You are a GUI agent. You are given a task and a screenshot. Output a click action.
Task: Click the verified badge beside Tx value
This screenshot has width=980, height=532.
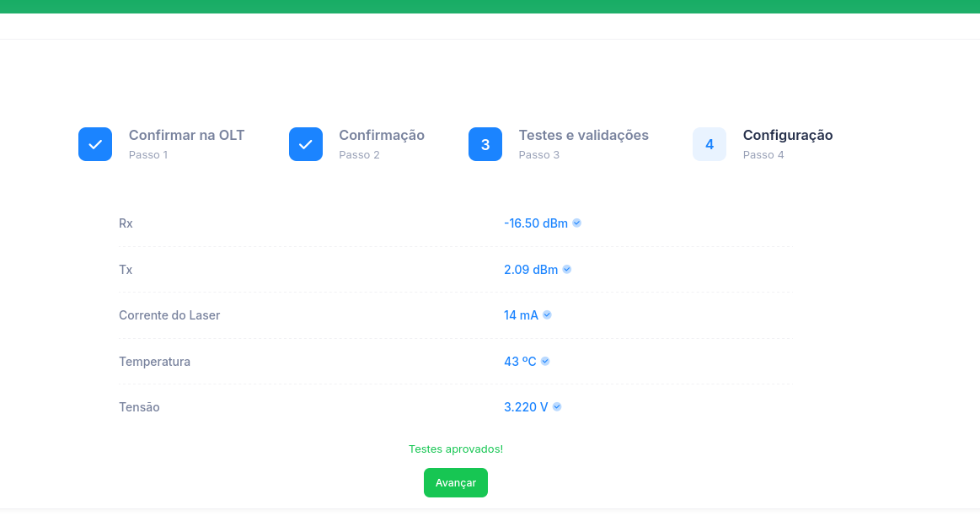[x=567, y=270]
